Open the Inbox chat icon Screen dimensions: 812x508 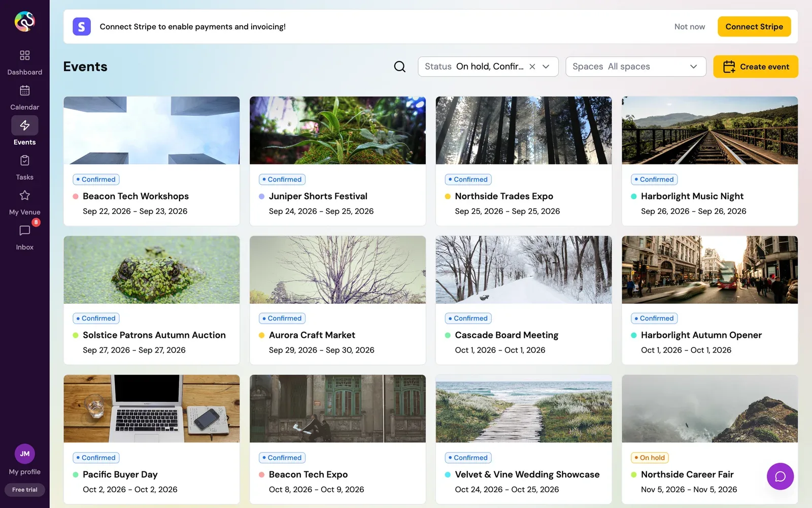(24, 231)
